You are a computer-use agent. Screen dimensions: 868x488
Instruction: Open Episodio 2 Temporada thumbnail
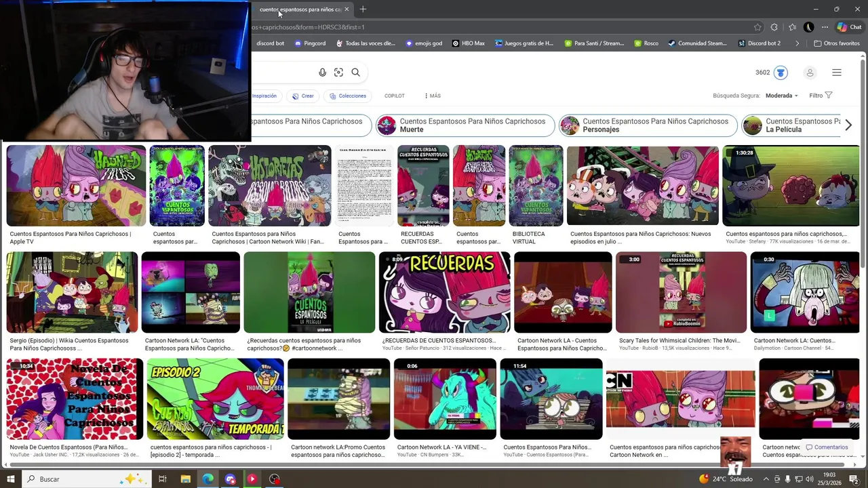coord(215,399)
